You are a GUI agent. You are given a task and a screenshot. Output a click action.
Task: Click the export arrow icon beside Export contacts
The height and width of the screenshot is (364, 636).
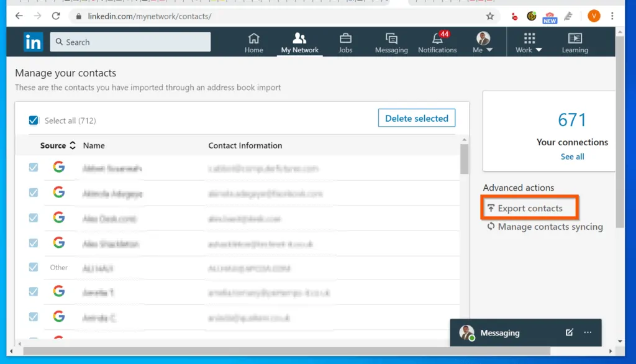pyautogui.click(x=491, y=208)
